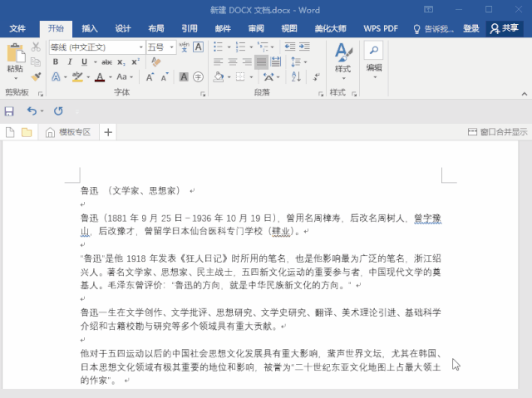Image resolution: width=532 pixels, height=398 pixels.
Task: Open the font name dropdown 等线
Action: (x=140, y=47)
